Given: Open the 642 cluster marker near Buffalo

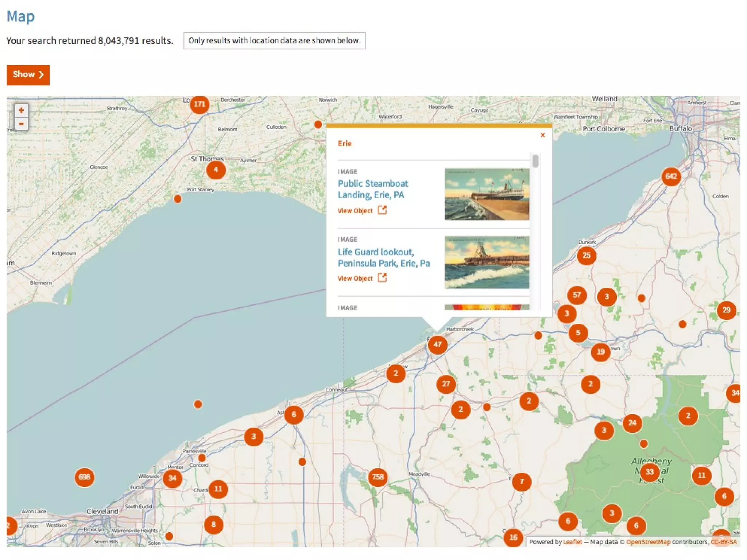Looking at the screenshot, I should [671, 176].
